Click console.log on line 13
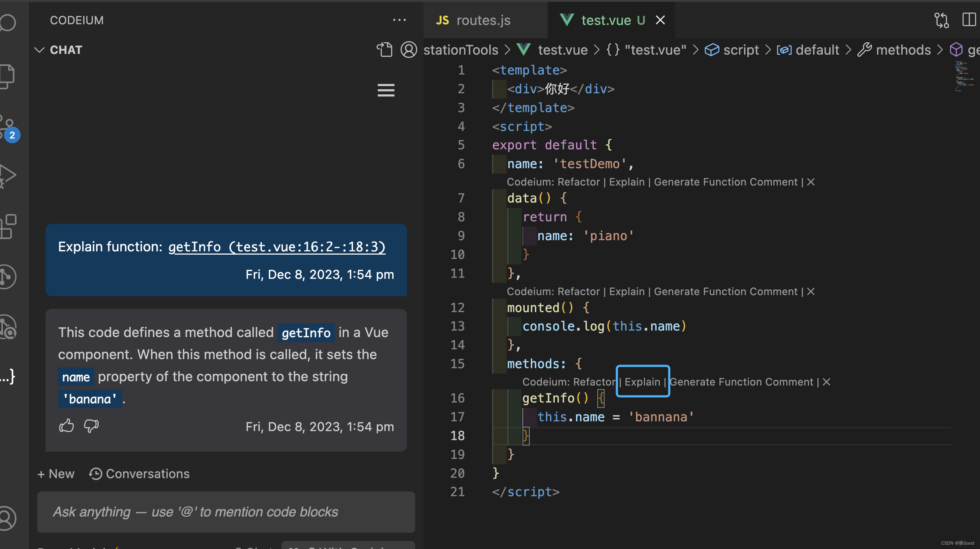Screen dimensions: 980x549 [x=563, y=326]
